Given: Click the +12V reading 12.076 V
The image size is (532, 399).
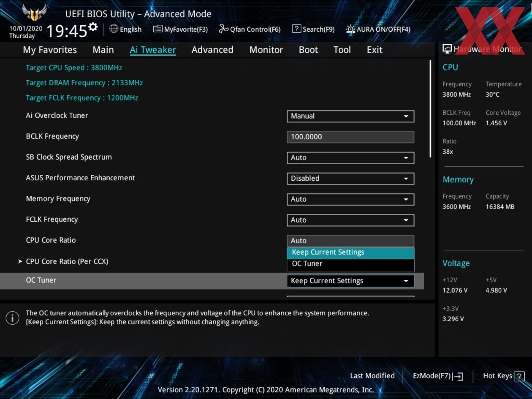Looking at the screenshot, I should point(455,291).
